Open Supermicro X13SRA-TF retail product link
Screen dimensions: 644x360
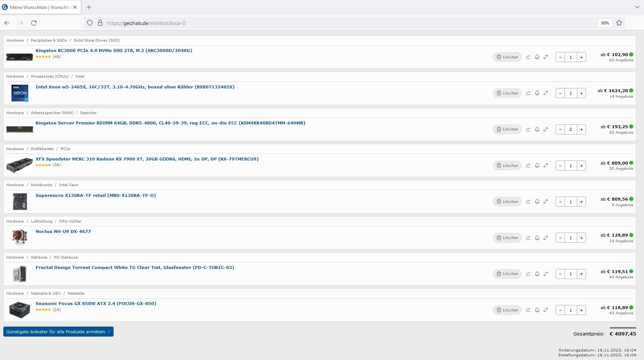click(x=96, y=195)
